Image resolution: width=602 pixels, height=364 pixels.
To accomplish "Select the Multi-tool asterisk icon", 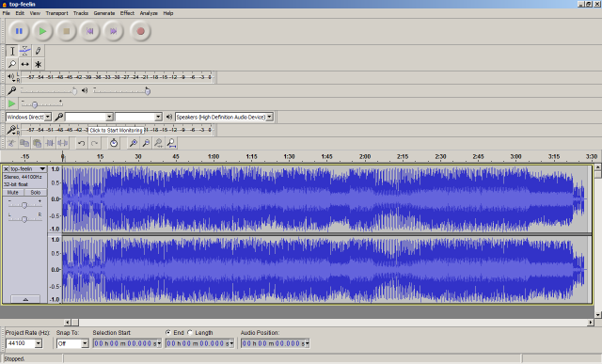I will tap(38, 64).
